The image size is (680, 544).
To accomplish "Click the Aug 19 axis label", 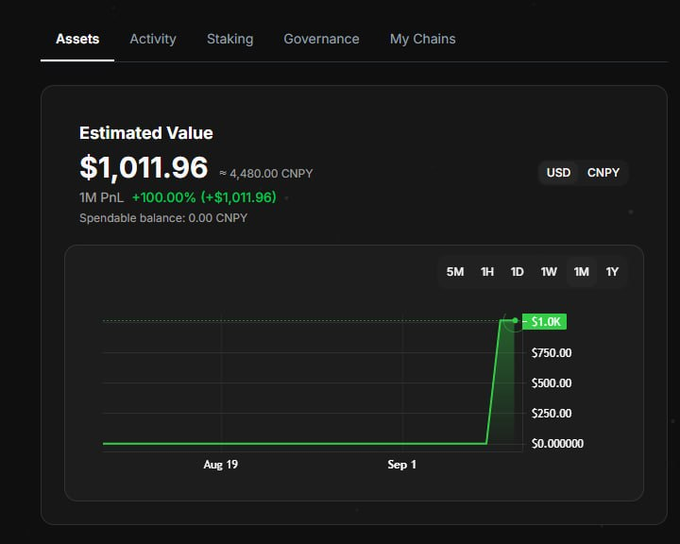I will coord(220,465).
